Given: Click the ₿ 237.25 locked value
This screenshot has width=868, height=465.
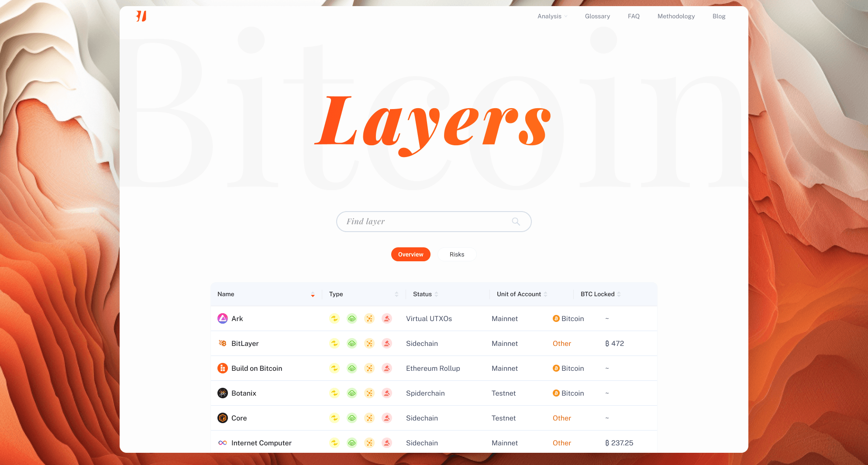Looking at the screenshot, I should (x=619, y=443).
